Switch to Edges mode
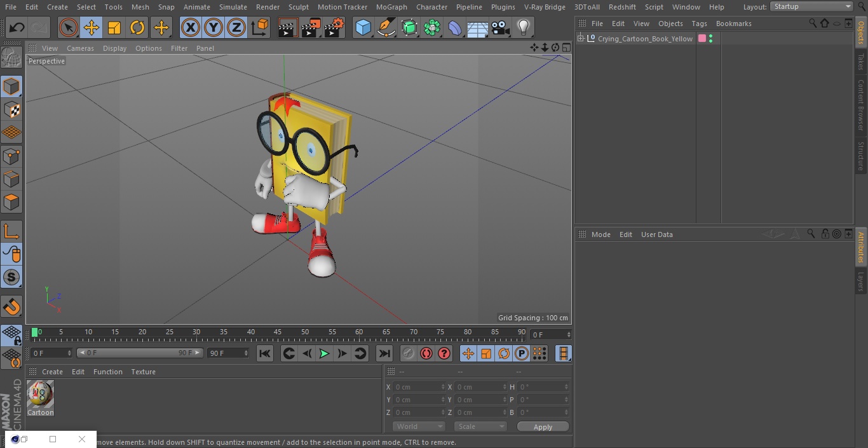 [11, 179]
